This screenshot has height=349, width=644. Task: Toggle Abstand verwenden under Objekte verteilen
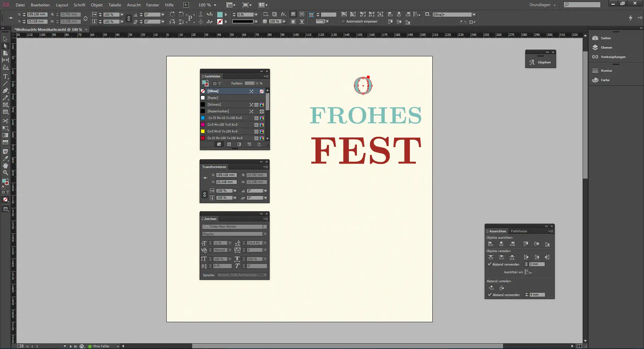tap(490, 264)
